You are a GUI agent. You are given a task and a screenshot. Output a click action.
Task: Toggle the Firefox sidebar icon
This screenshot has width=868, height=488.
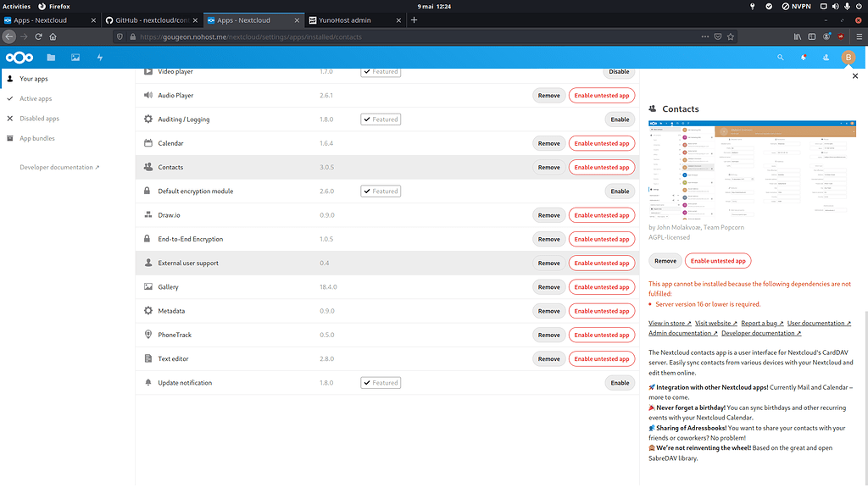pos(811,36)
